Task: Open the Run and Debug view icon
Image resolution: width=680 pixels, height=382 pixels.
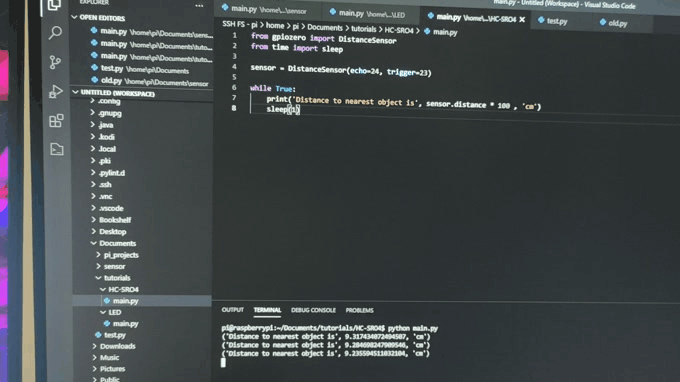Action: pyautogui.click(x=56, y=91)
